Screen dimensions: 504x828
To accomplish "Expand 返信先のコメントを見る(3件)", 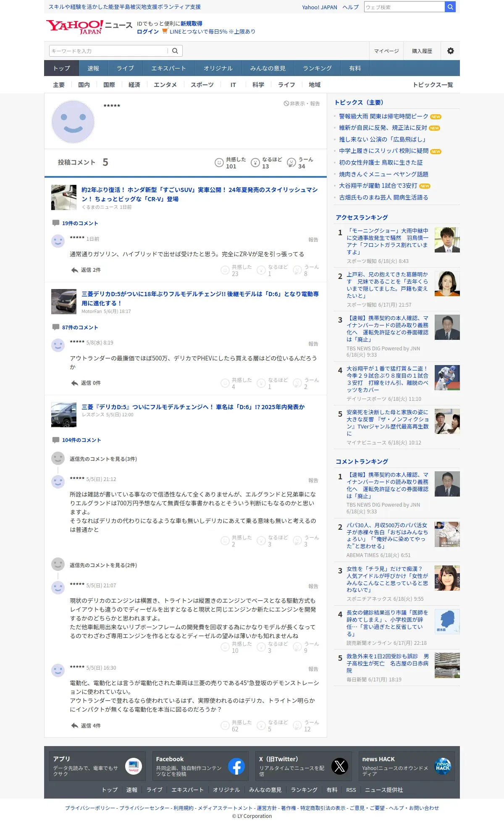I will click(x=103, y=459).
